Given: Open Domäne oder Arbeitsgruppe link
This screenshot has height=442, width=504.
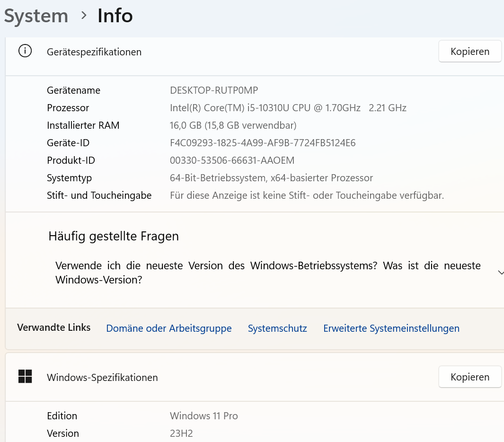Looking at the screenshot, I should [169, 328].
